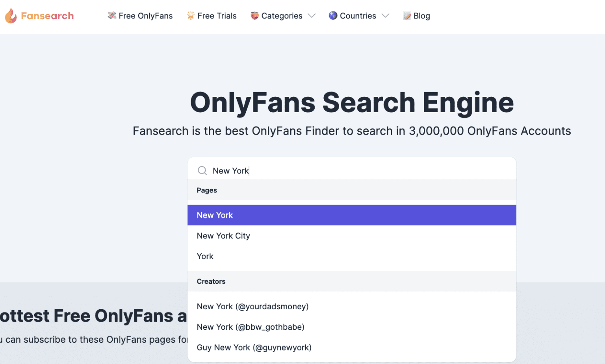The image size is (605, 364).
Task: Expand the Countries dropdown chevron
Action: pyautogui.click(x=385, y=16)
